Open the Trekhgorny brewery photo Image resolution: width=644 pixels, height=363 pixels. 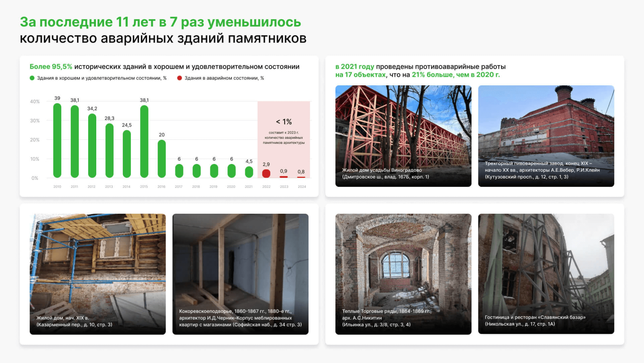[x=546, y=136]
